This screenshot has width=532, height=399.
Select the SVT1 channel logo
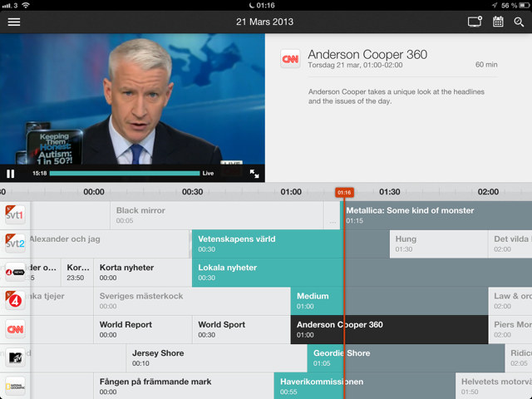15,214
